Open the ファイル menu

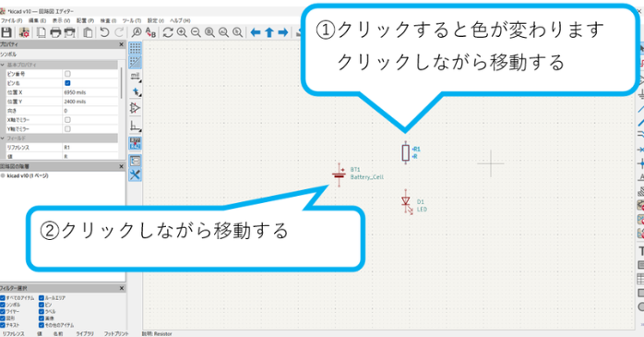[11, 20]
